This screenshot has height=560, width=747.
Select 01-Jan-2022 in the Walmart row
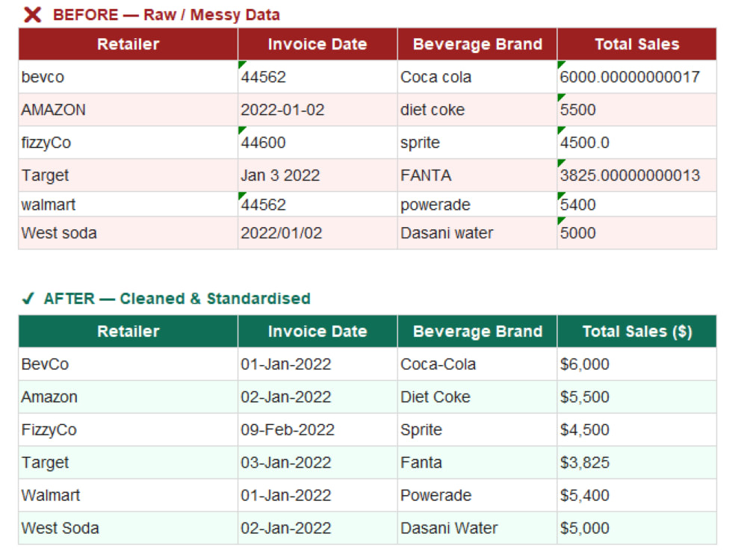(x=317, y=496)
